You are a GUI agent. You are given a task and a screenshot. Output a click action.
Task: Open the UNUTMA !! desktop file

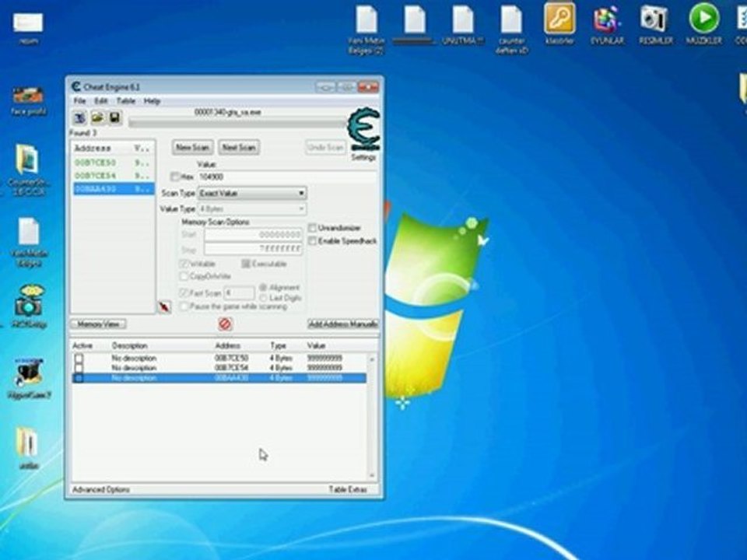462,25
